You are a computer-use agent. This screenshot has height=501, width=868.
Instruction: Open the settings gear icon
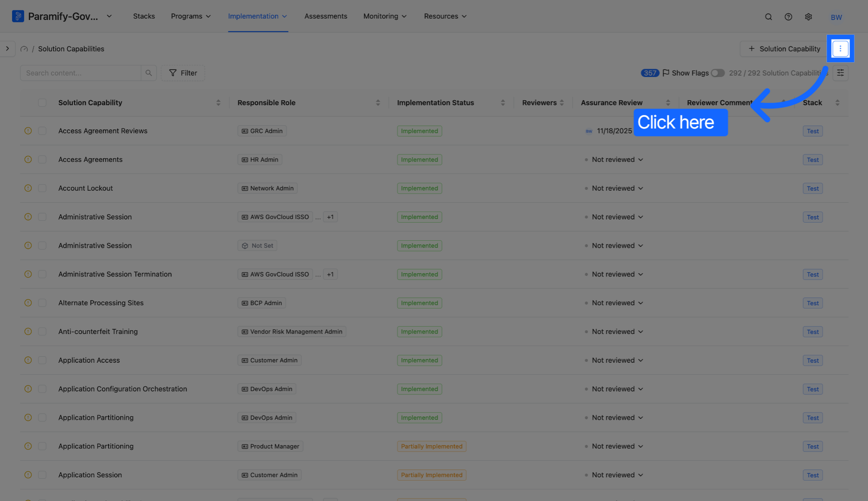[x=809, y=17]
